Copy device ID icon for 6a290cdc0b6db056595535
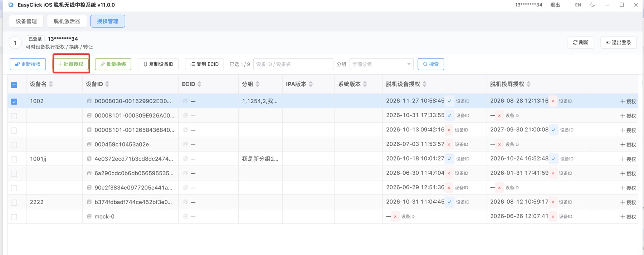This screenshot has height=255, width=644. [89, 173]
